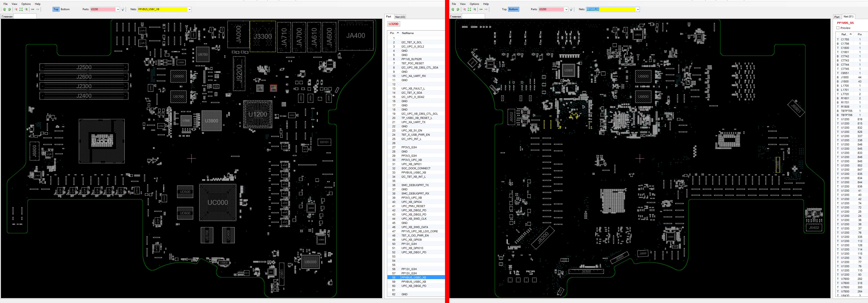Expand the Parts dropdown in left window

pyautogui.click(x=118, y=10)
